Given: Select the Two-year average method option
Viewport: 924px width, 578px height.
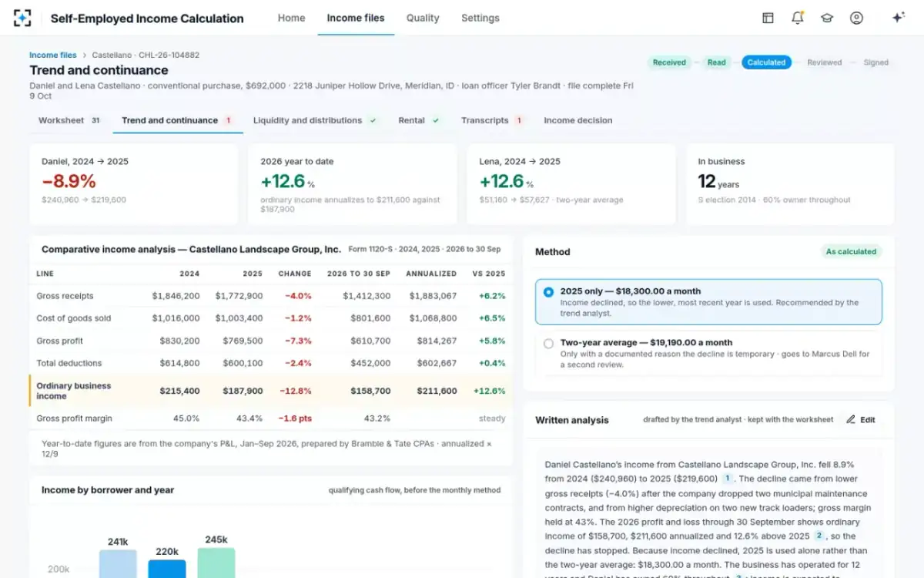Looking at the screenshot, I should pyautogui.click(x=708, y=353).
